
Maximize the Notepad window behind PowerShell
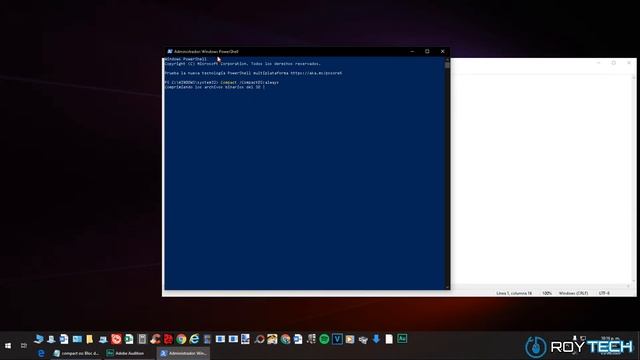[613, 63]
